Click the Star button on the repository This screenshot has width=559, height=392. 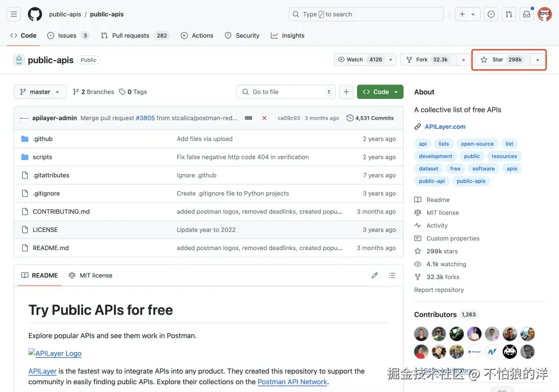[x=503, y=60]
